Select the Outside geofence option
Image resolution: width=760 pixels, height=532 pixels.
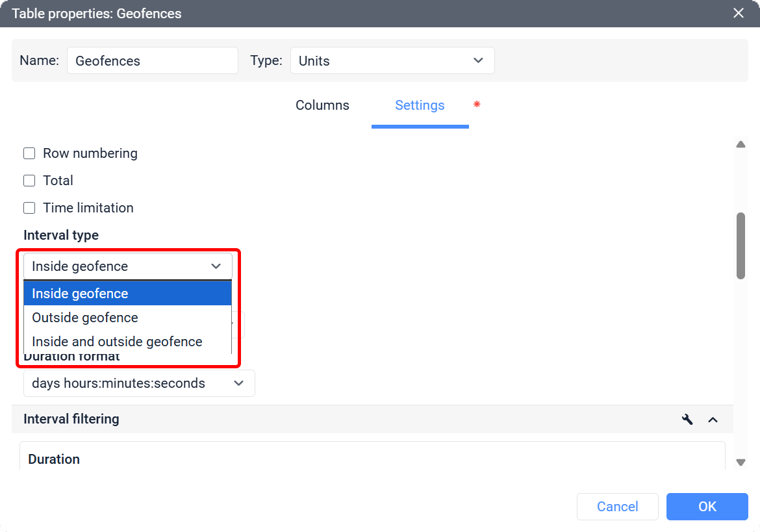84,318
